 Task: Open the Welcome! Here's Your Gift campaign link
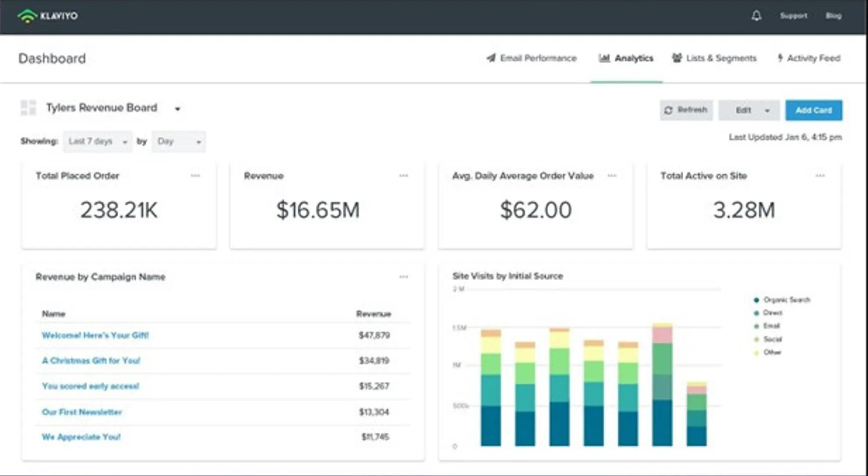(95, 335)
